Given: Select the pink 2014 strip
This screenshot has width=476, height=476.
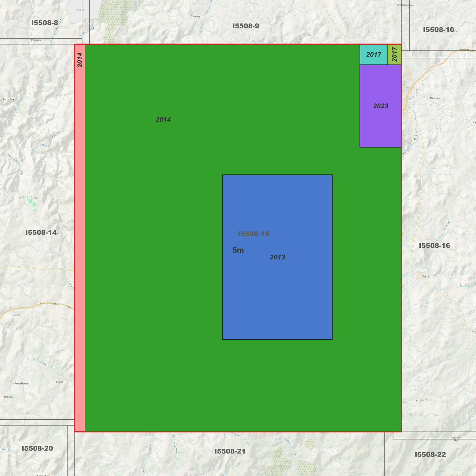Looking at the screenshot, I should 80,238.
